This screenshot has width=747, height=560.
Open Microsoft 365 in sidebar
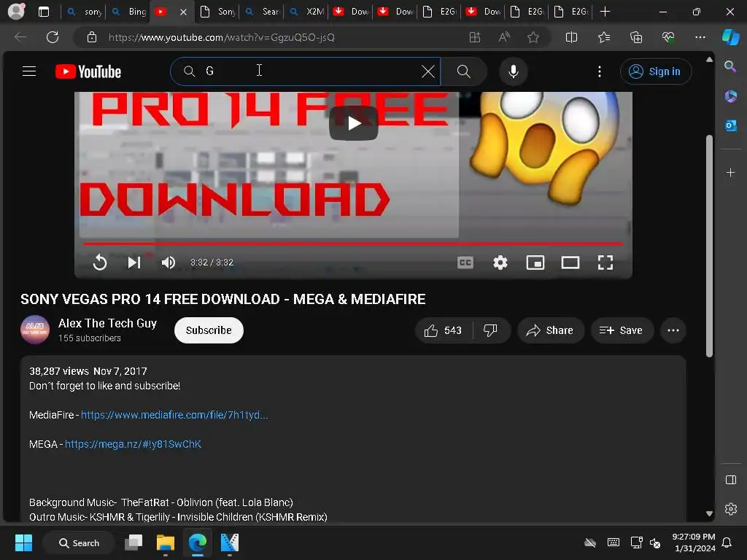click(x=730, y=96)
